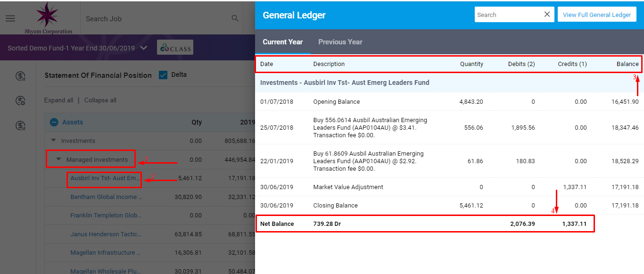
Task: Toggle the Delta checkbox
Action: tap(163, 75)
